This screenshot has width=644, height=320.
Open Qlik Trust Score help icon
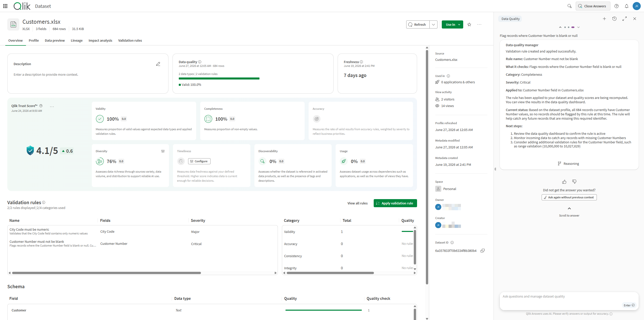(x=41, y=106)
